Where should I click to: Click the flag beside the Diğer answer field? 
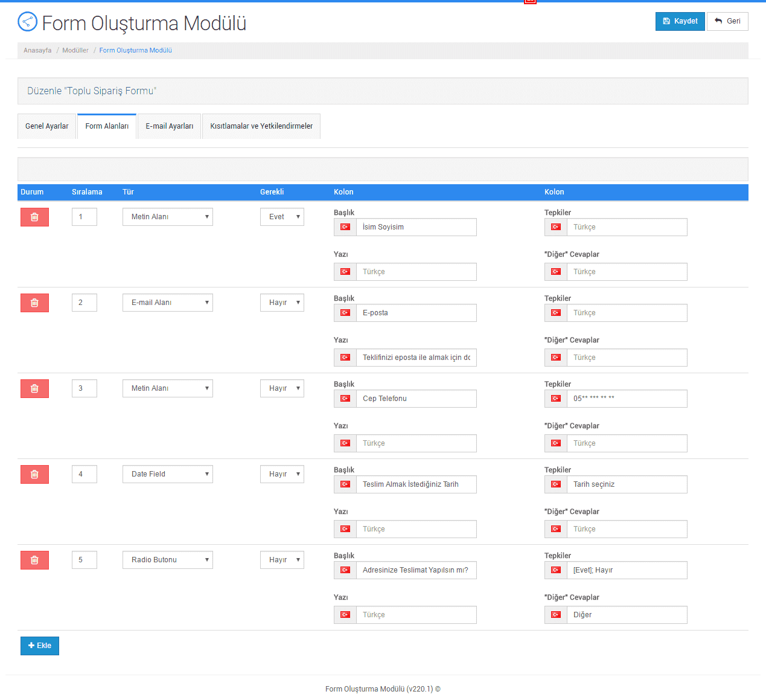556,615
